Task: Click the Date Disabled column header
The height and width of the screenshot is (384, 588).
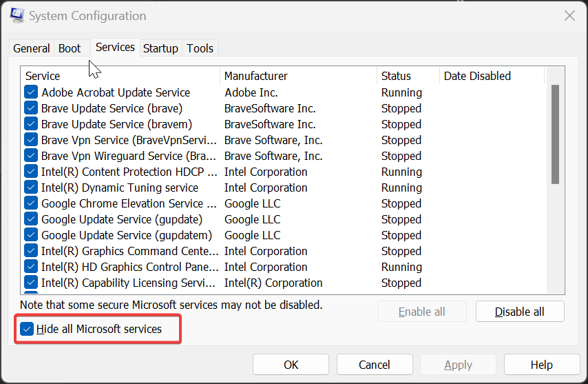Action: pos(492,76)
